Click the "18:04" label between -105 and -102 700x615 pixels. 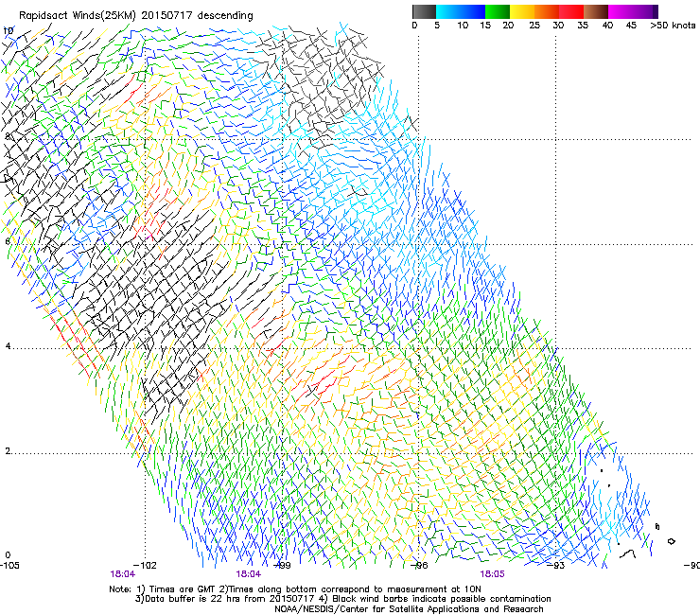click(x=123, y=574)
